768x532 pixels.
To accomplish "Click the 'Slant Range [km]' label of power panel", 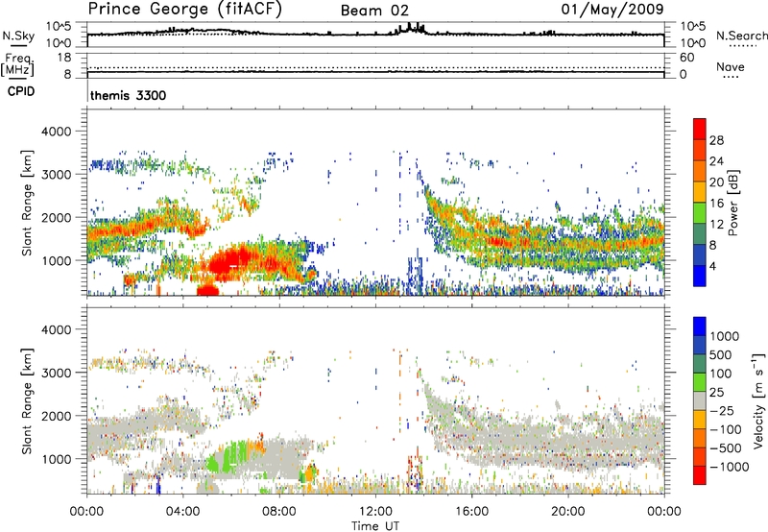I will coord(27,203).
